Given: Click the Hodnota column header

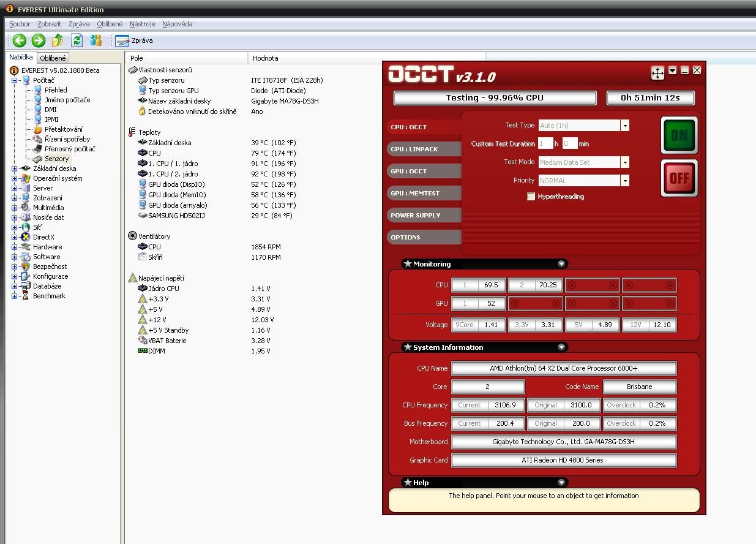Looking at the screenshot, I should tap(367, 58).
